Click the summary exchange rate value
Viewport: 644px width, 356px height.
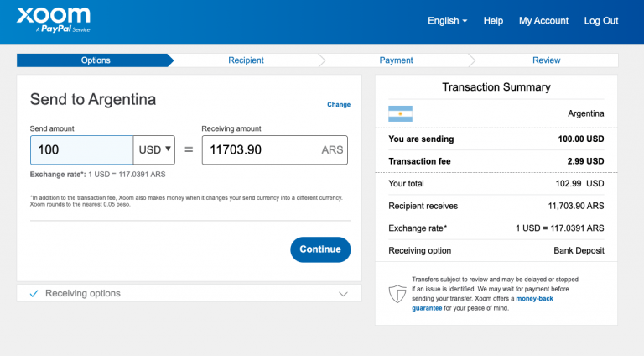pos(560,228)
